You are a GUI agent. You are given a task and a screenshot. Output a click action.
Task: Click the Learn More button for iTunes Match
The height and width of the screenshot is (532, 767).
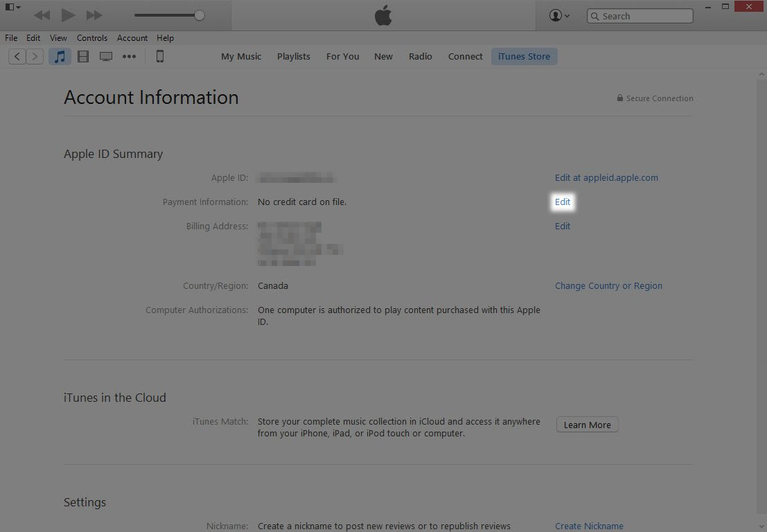click(587, 425)
